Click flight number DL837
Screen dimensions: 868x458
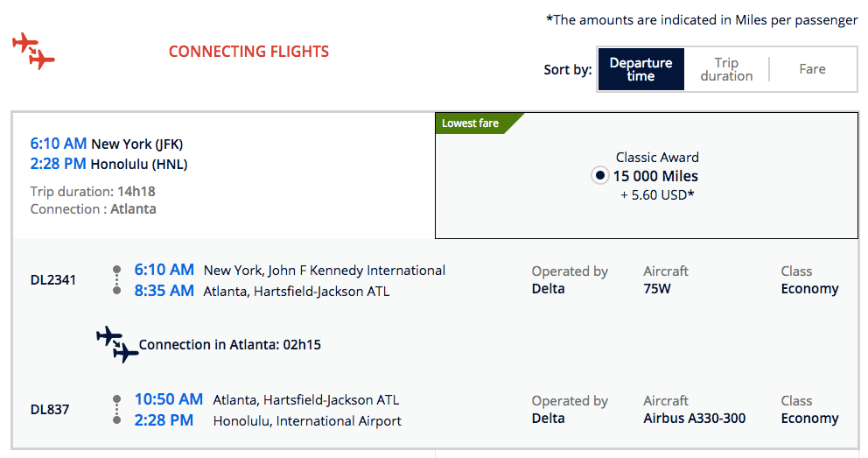tap(50, 410)
